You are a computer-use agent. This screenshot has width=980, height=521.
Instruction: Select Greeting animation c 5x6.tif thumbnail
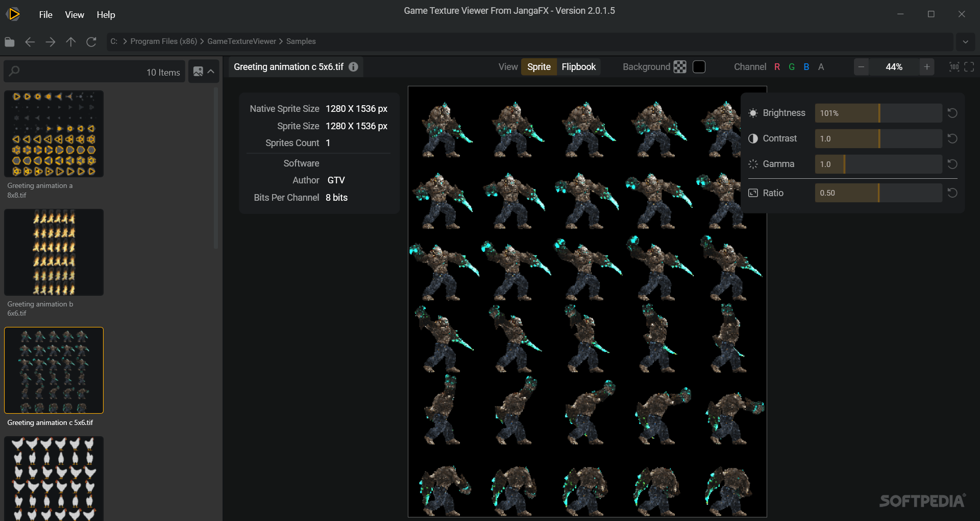tap(54, 370)
